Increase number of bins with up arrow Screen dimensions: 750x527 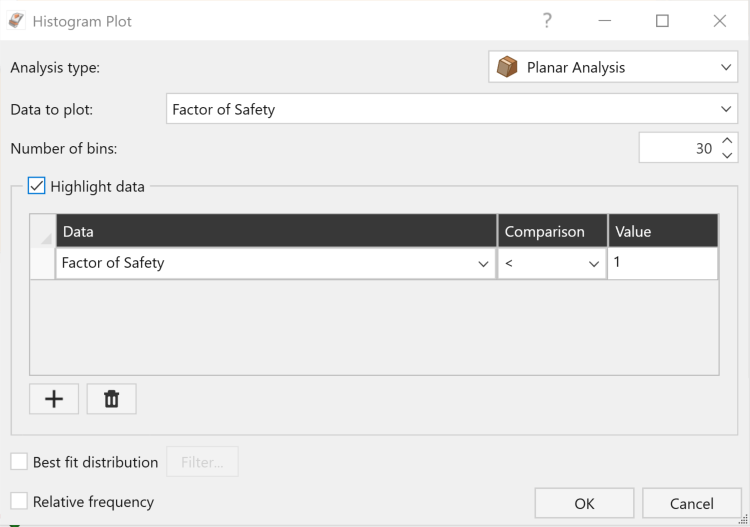click(727, 141)
